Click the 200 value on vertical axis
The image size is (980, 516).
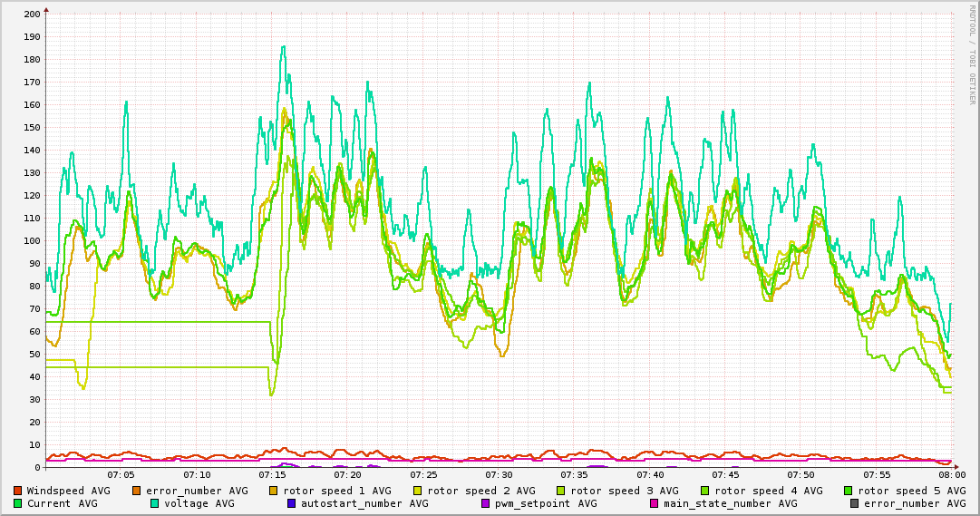pos(31,14)
